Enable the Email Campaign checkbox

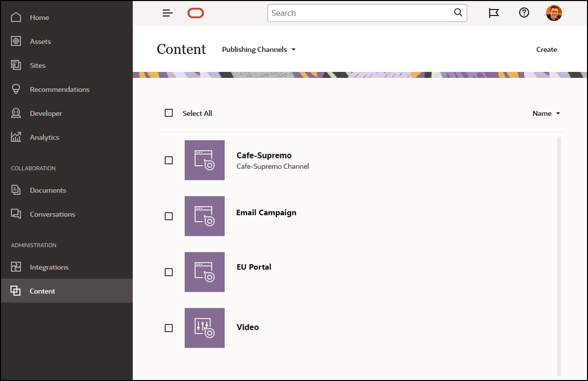point(169,216)
